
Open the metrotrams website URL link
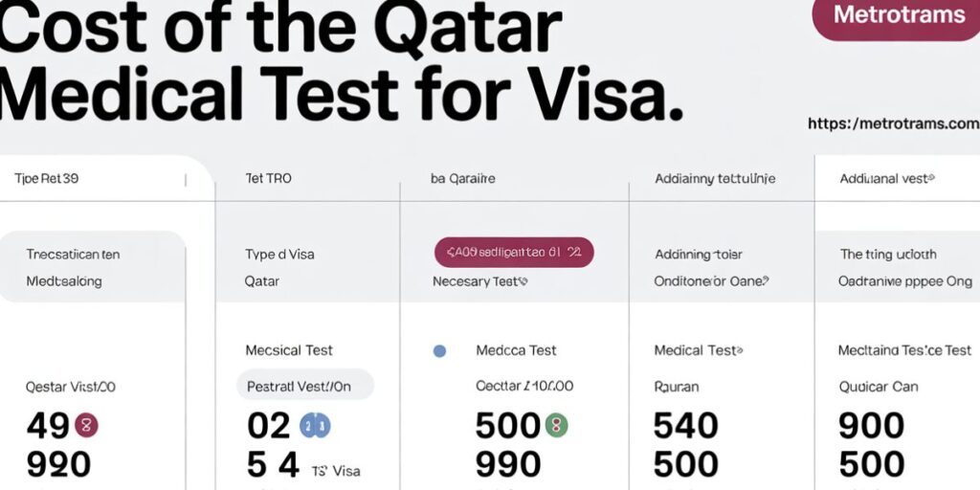click(x=893, y=123)
